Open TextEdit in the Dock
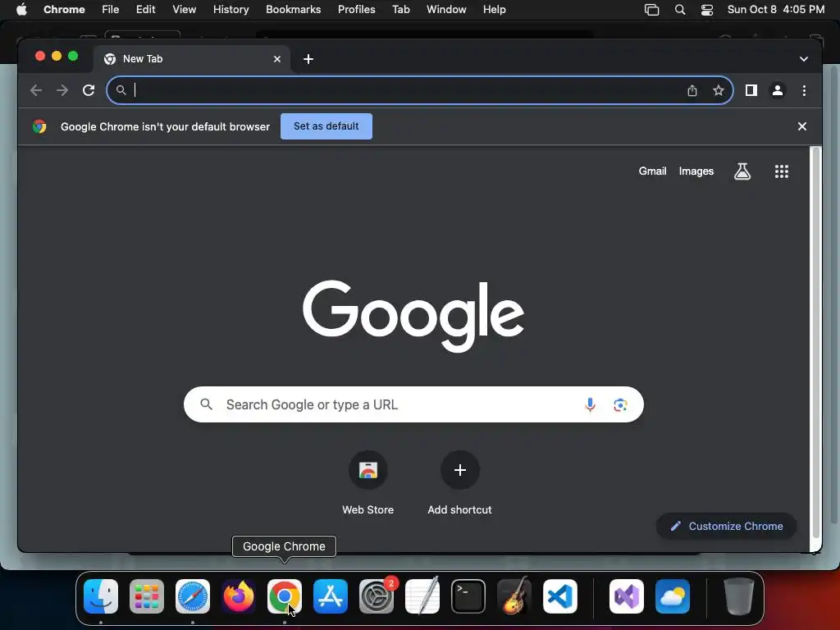The height and width of the screenshot is (630, 840). [422, 596]
